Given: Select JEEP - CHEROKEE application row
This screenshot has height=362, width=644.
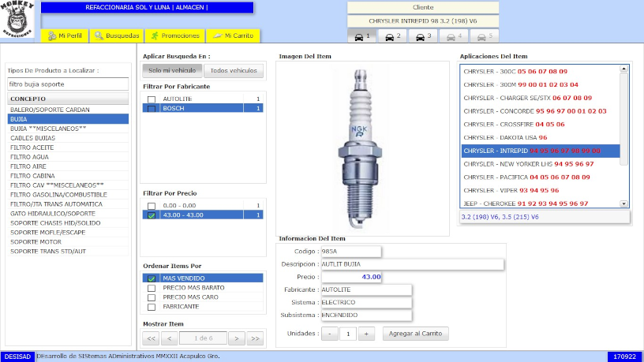Looking at the screenshot, I should pos(540,203).
